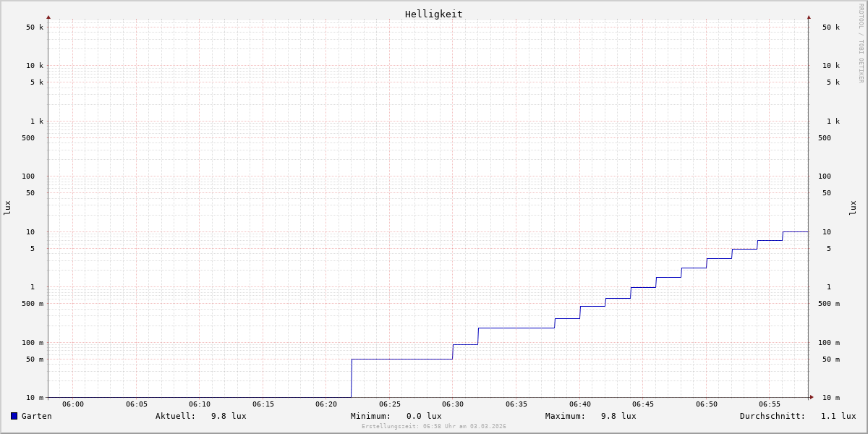Click the Maximum 9.8 lux reading
This screenshot has width=868, height=434.
tap(618, 416)
